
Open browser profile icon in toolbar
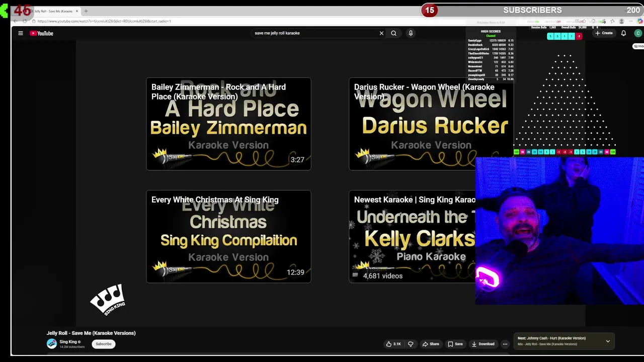pos(622,21)
